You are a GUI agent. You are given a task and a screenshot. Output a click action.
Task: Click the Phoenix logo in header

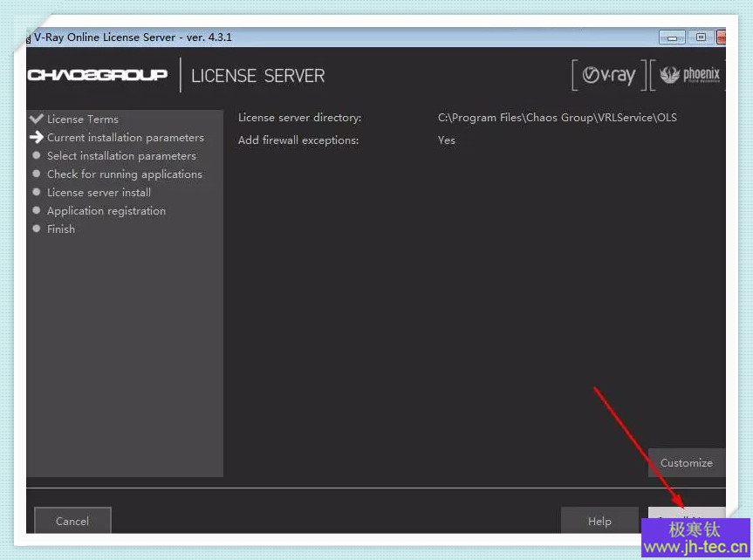pos(688,75)
